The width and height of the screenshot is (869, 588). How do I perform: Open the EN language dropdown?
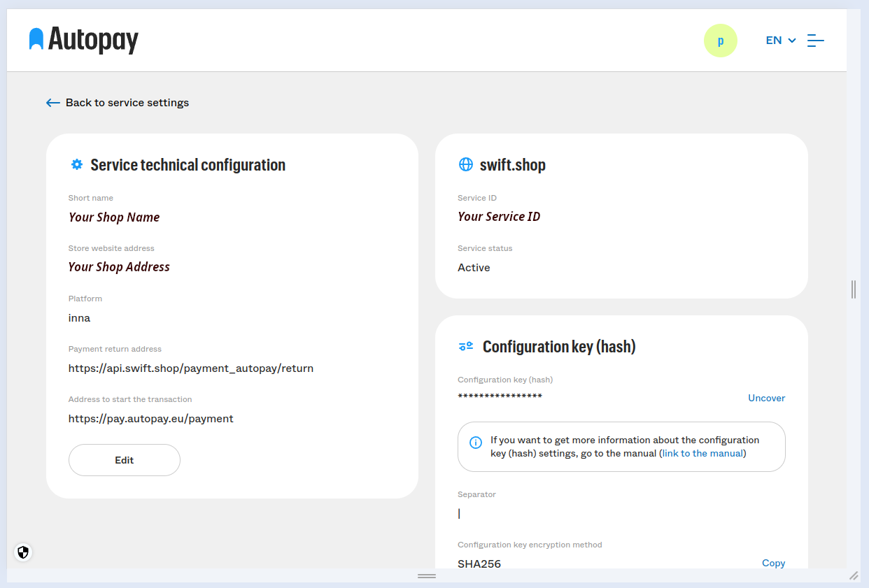pyautogui.click(x=781, y=41)
